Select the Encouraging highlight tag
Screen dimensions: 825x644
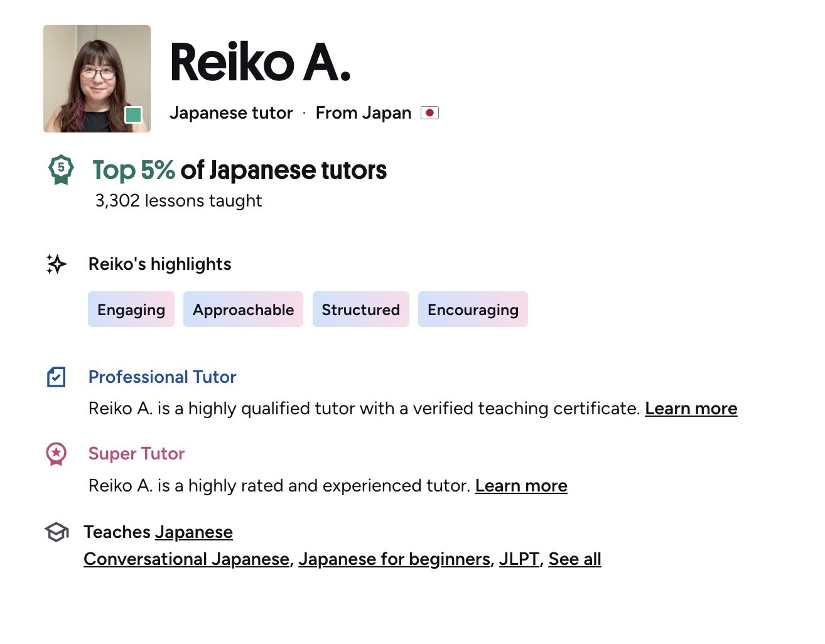coord(473,309)
